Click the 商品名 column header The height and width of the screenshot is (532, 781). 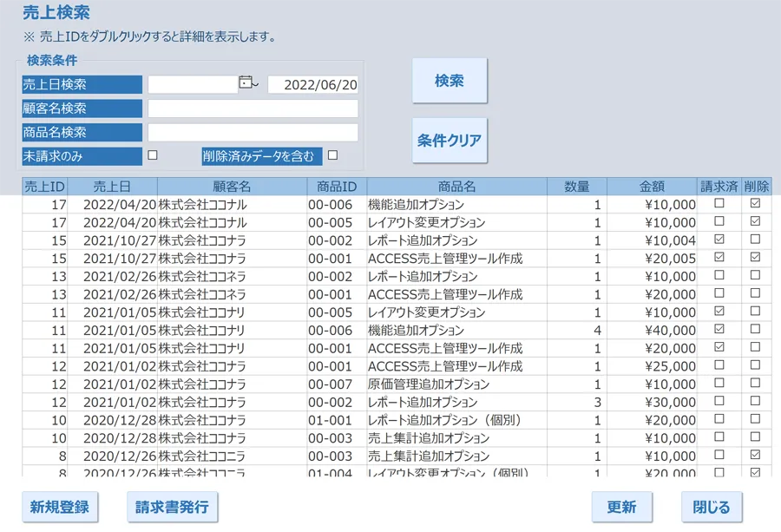click(x=456, y=187)
